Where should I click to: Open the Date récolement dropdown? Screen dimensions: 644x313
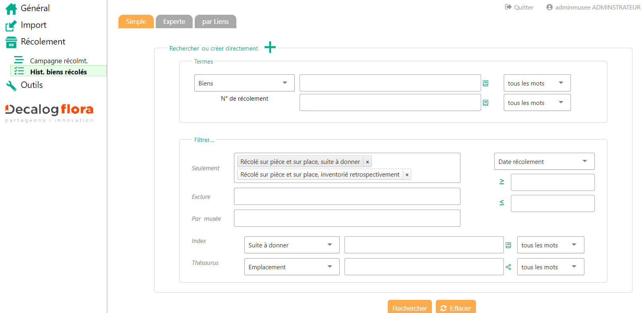(x=544, y=161)
